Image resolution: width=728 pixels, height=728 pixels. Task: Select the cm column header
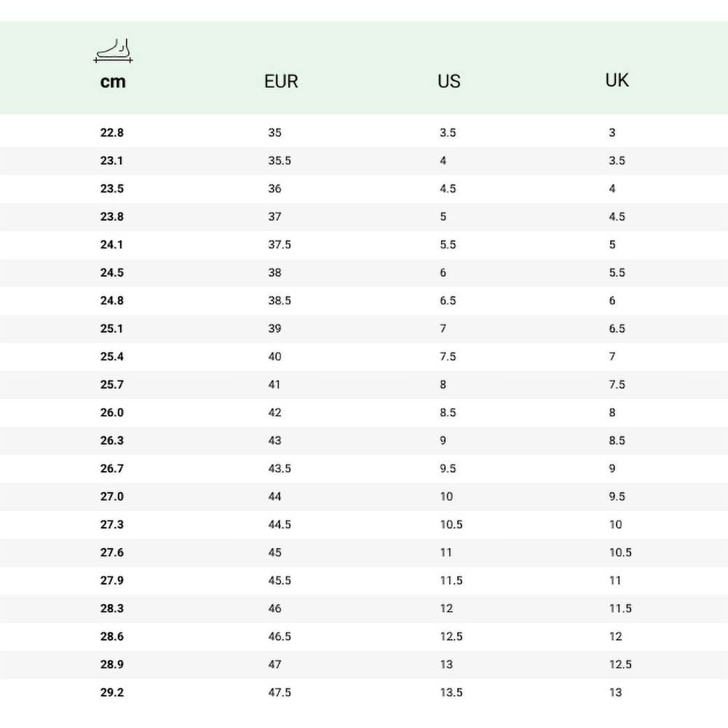pyautogui.click(x=113, y=82)
